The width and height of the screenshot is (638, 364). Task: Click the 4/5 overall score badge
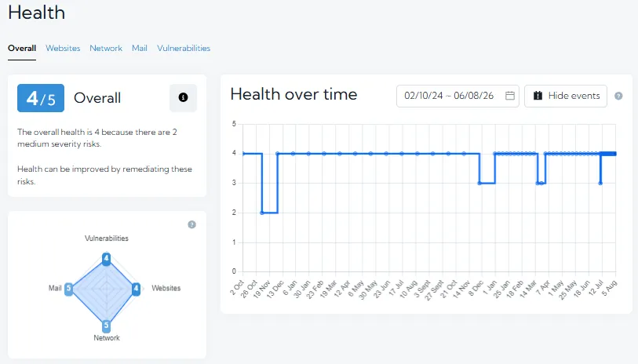(x=41, y=98)
